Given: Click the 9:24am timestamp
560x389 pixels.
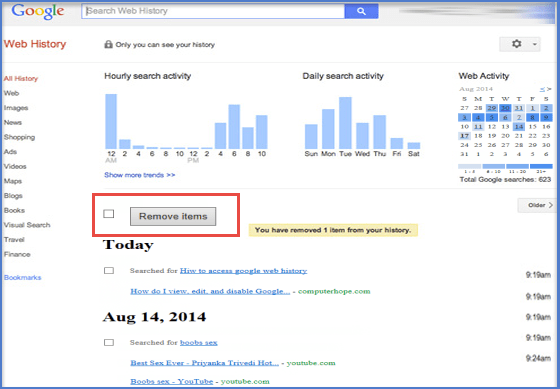Looking at the screenshot, I should point(538,358).
